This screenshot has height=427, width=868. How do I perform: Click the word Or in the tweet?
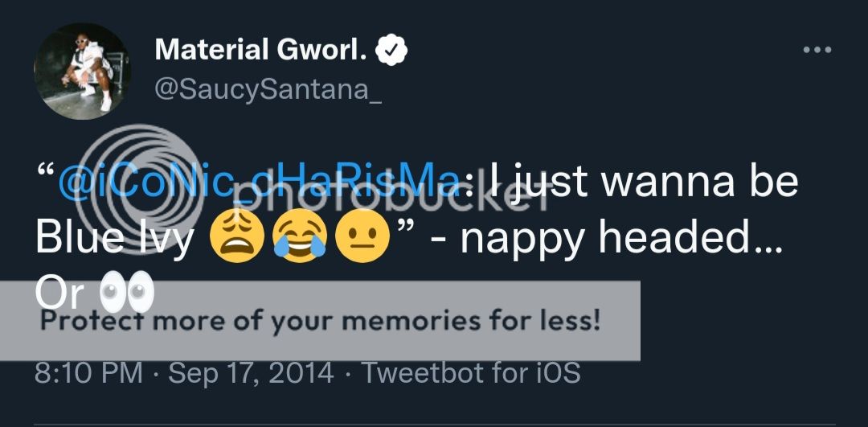(59, 294)
